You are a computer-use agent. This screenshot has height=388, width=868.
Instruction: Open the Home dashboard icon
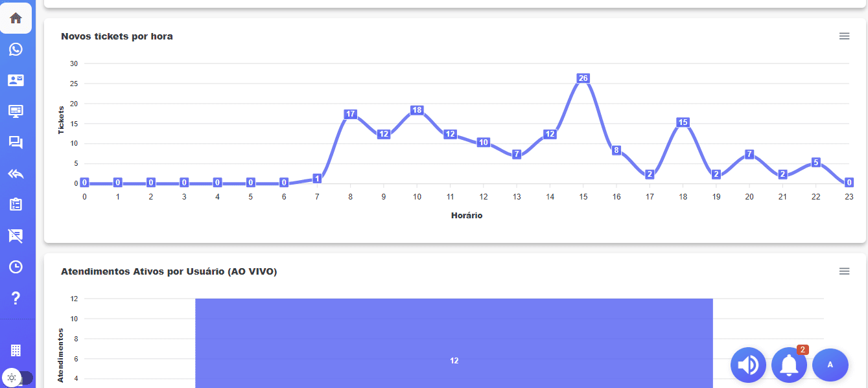[x=15, y=17]
